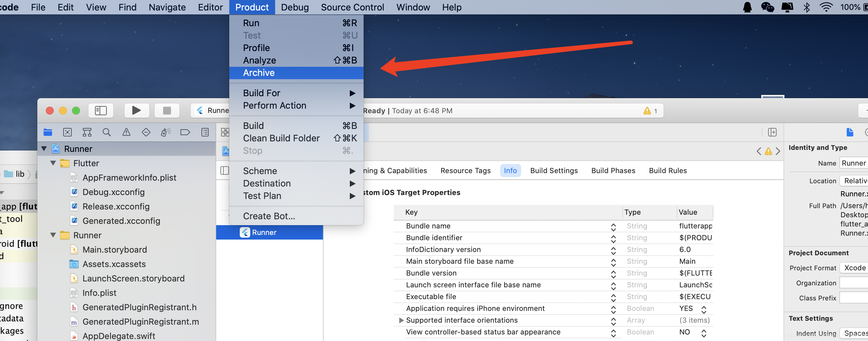Toggle the targets list sidebar icon
This screenshot has height=341, width=868.
225,171
